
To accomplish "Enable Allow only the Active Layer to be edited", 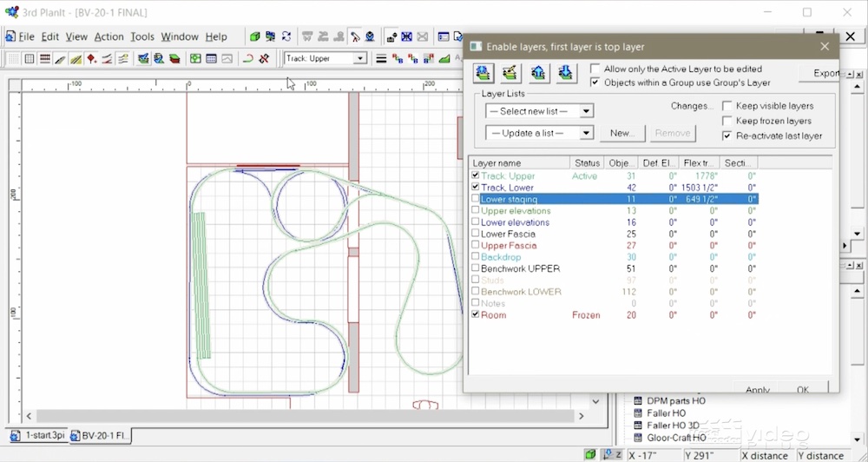I will coord(595,69).
